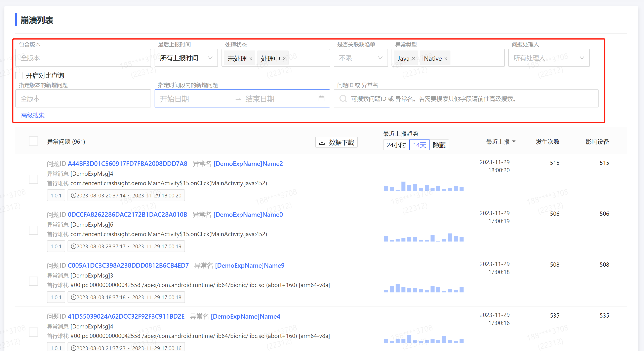This screenshot has height=351, width=644.
Task: Click clock icon for 20:37:14 time range
Action: point(74,195)
